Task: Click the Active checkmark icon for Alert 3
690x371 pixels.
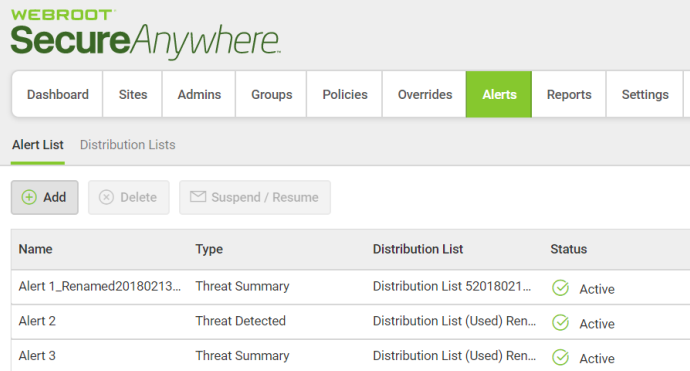Action: pyautogui.click(x=561, y=357)
